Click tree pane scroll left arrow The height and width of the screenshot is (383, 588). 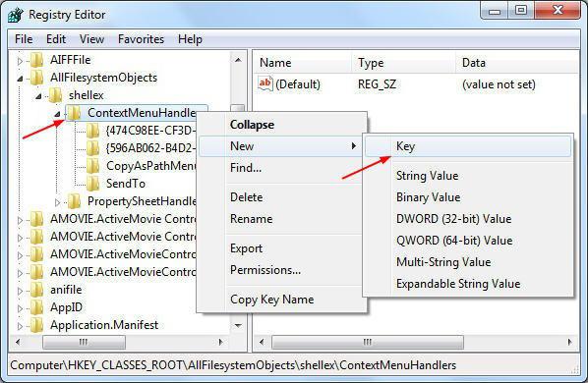pyautogui.click(x=18, y=342)
